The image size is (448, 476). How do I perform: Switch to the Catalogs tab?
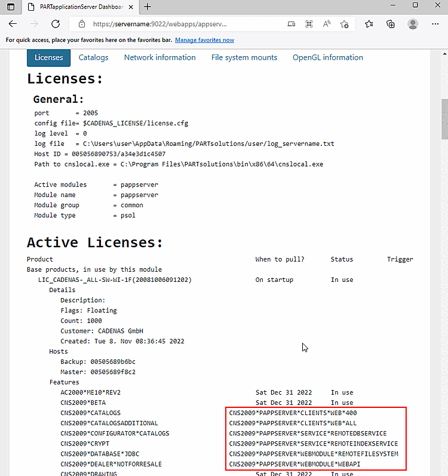pyautogui.click(x=94, y=58)
